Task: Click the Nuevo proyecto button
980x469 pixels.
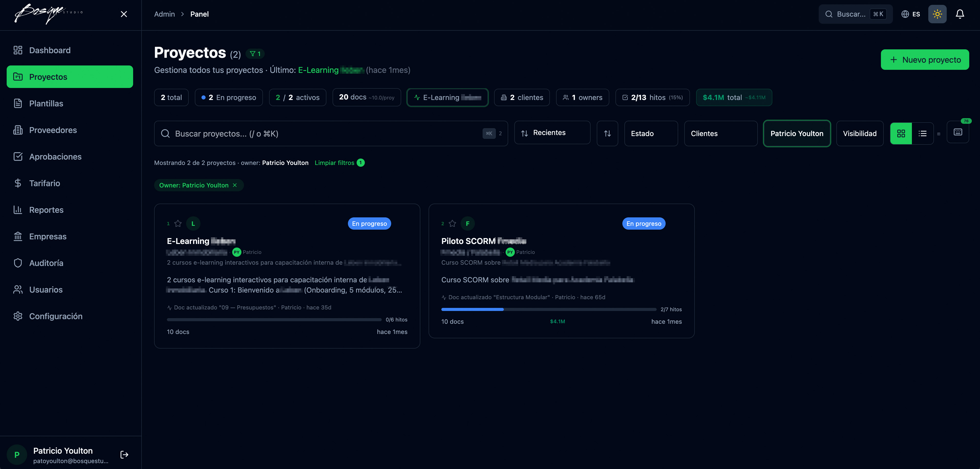Action: click(x=924, y=60)
